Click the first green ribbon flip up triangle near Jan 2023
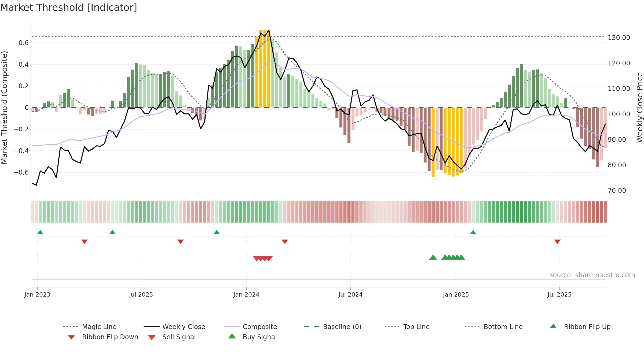This screenshot has height=362, width=644. [40, 232]
